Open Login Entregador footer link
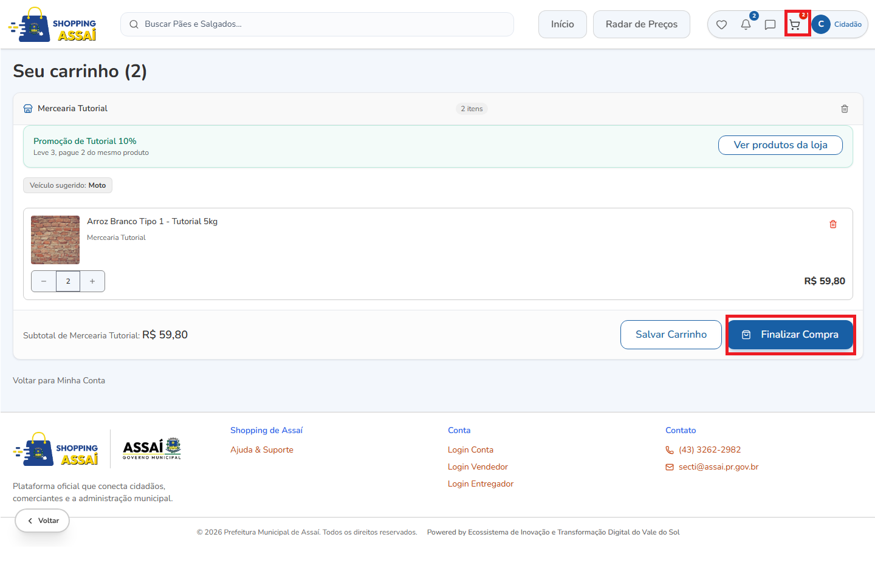This screenshot has height=588, width=875. [481, 484]
